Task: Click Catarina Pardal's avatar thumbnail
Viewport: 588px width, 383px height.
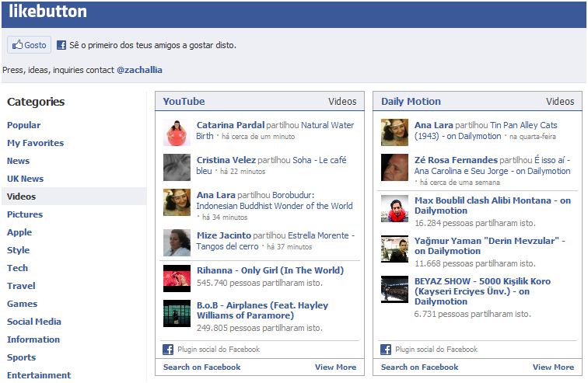Action: (x=177, y=133)
